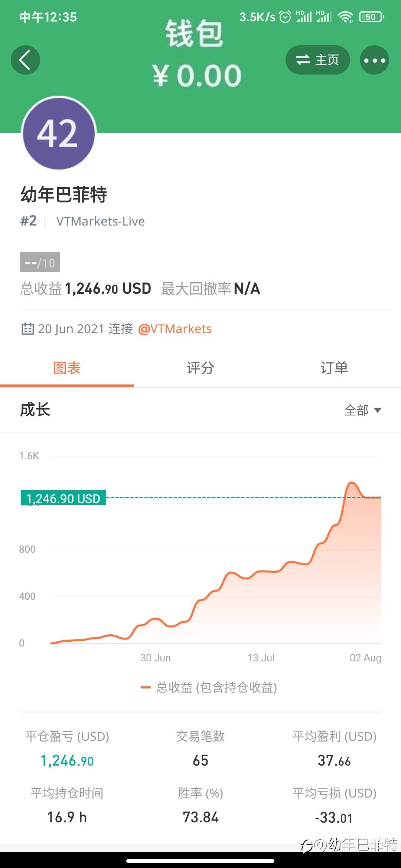This screenshot has width=401, height=868.
Task: Switch to the 评分 tab
Action: [x=200, y=368]
